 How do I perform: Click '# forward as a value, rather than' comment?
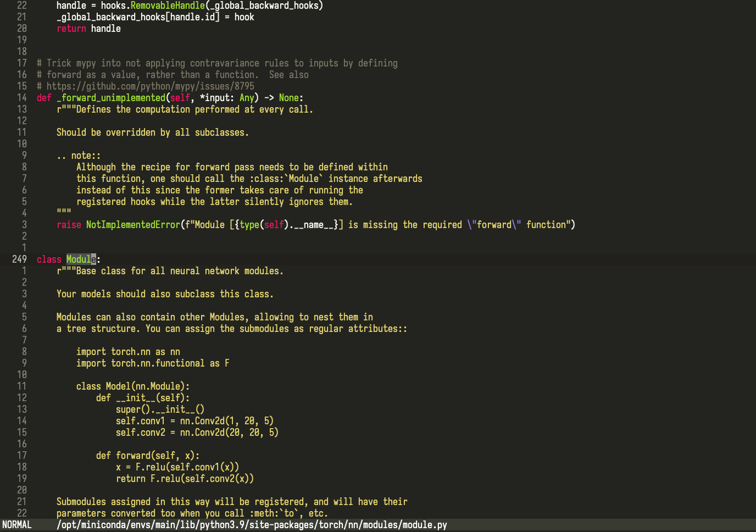coord(173,75)
